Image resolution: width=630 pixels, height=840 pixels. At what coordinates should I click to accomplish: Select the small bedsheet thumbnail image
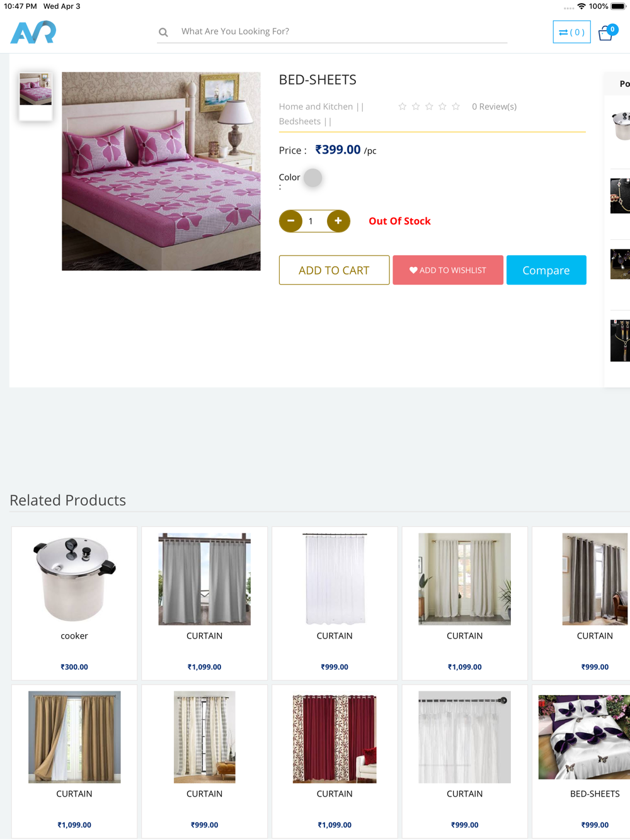35,89
